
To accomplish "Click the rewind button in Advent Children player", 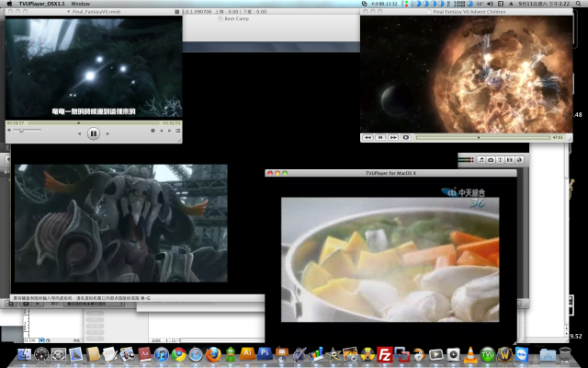I will point(367,137).
